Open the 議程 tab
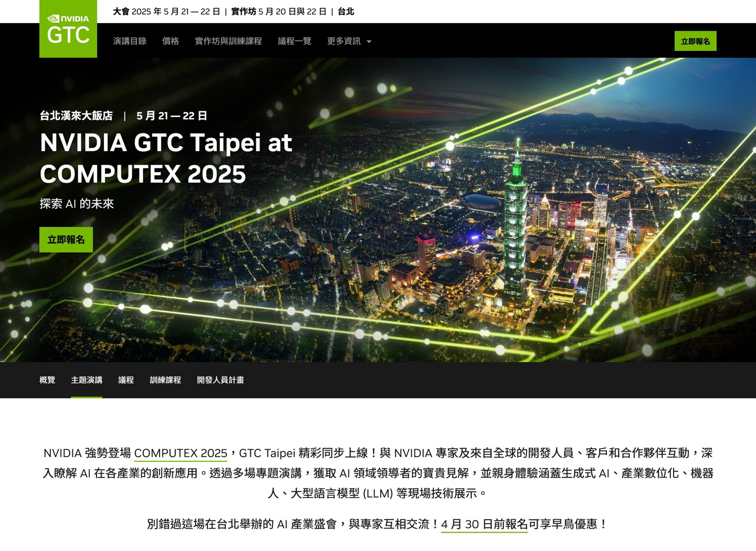 pos(126,380)
